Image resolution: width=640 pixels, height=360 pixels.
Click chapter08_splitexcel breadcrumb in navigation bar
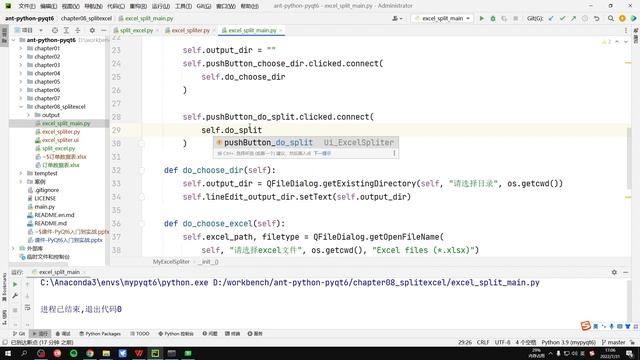[86, 18]
